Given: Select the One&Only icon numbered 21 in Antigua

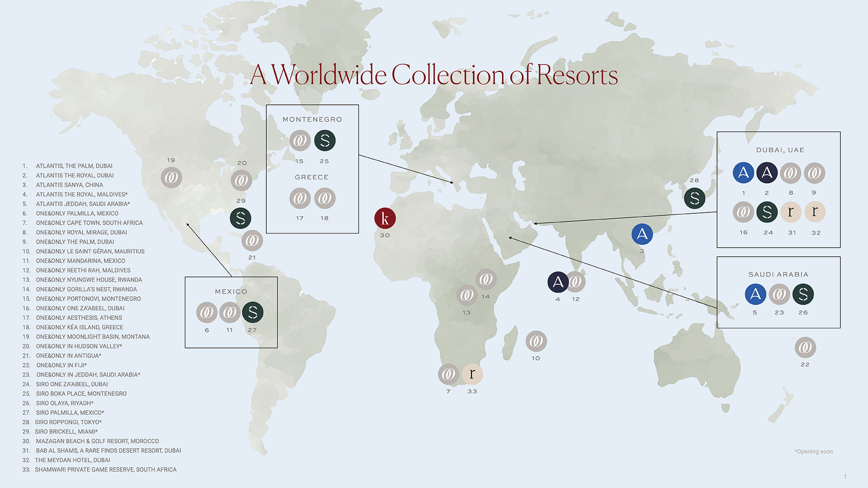Looking at the screenshot, I should point(252,240).
